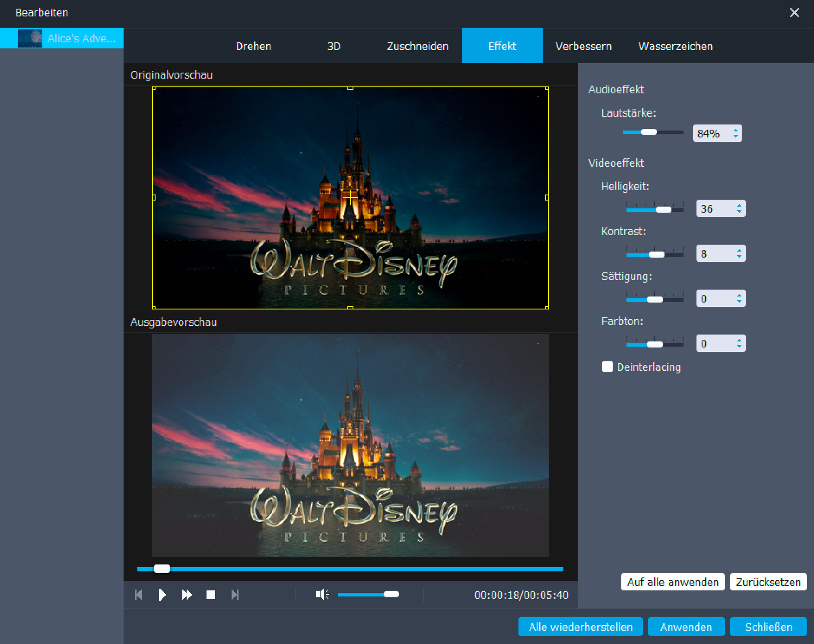814x644 pixels.
Task: Decrease Sättigung value with down arrow
Action: pyautogui.click(x=739, y=302)
